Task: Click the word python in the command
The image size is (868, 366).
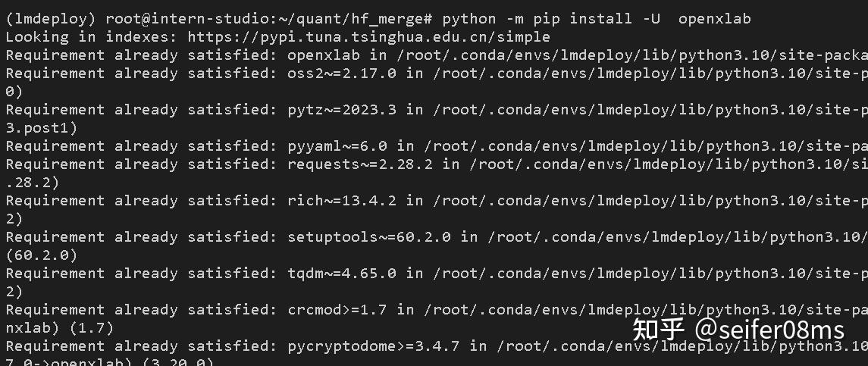Action: click(x=469, y=18)
